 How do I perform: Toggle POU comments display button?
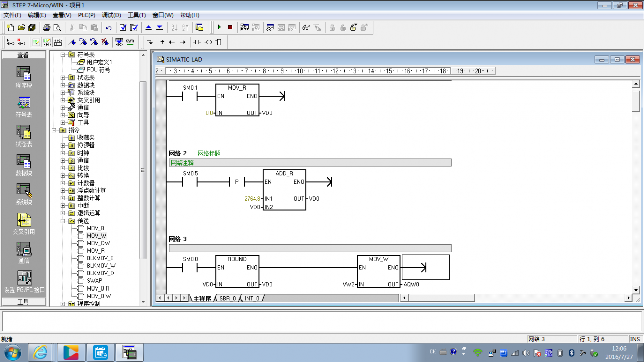click(x=36, y=42)
